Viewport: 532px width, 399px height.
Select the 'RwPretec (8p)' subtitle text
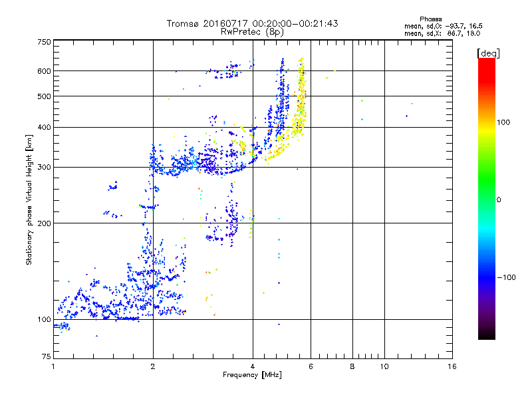tap(252, 32)
